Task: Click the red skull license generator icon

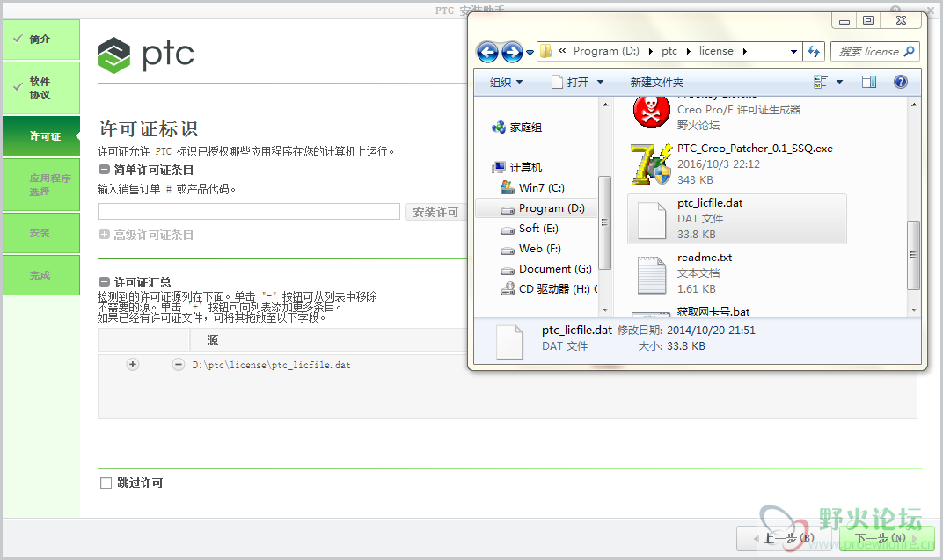Action: pos(651,111)
